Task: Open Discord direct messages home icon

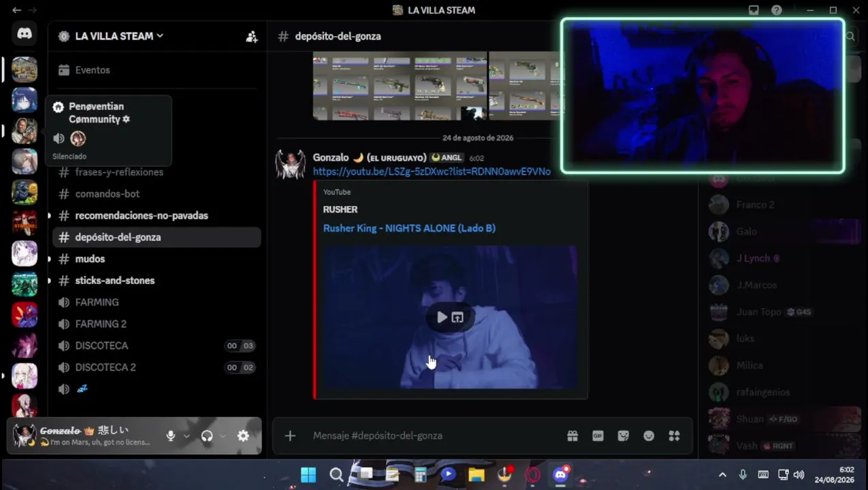Action: (25, 34)
